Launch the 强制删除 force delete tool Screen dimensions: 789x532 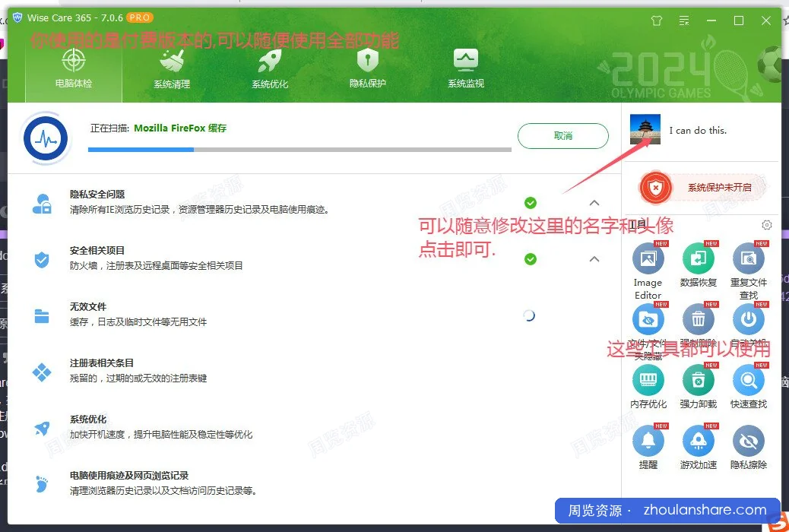point(698,319)
